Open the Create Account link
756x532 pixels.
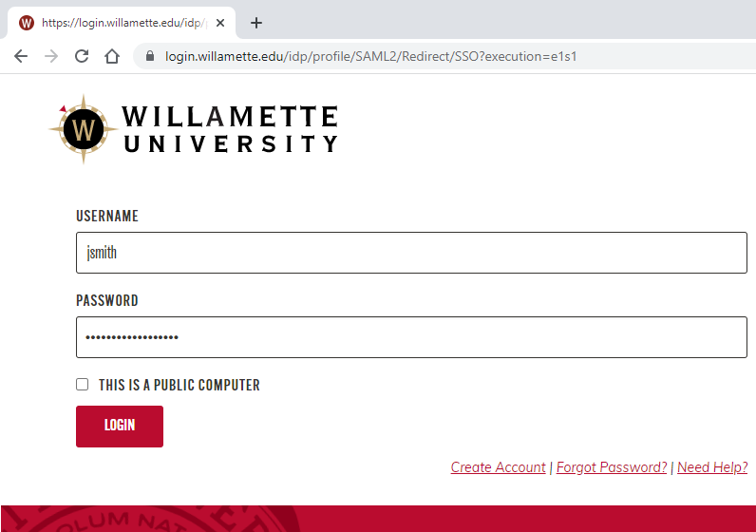coord(498,467)
